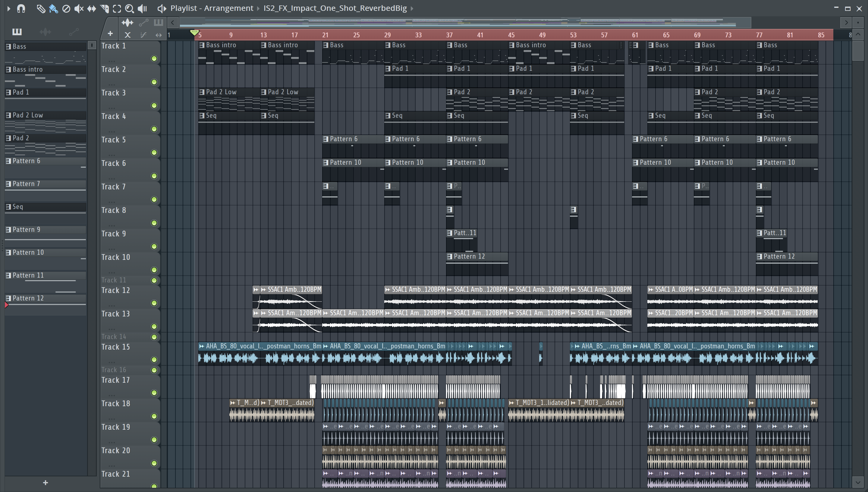
Task: Select the Draw pencil tool
Action: 41,8
